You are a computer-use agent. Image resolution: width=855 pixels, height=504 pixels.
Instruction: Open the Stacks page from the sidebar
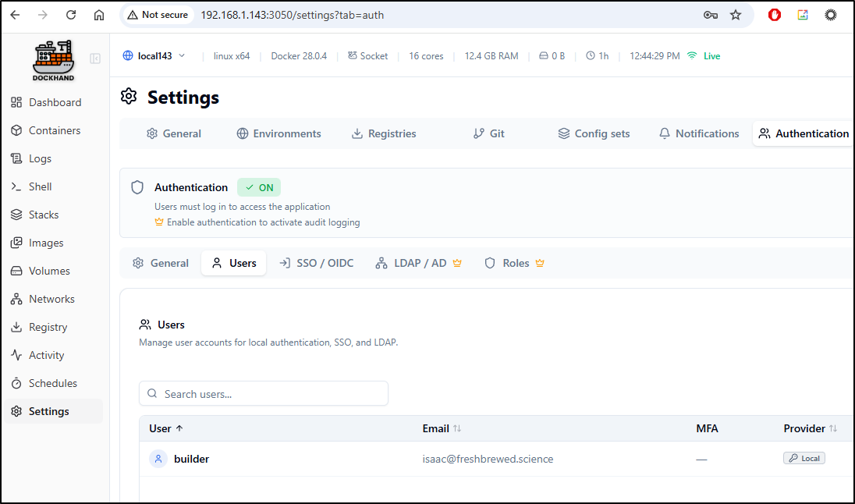(44, 215)
